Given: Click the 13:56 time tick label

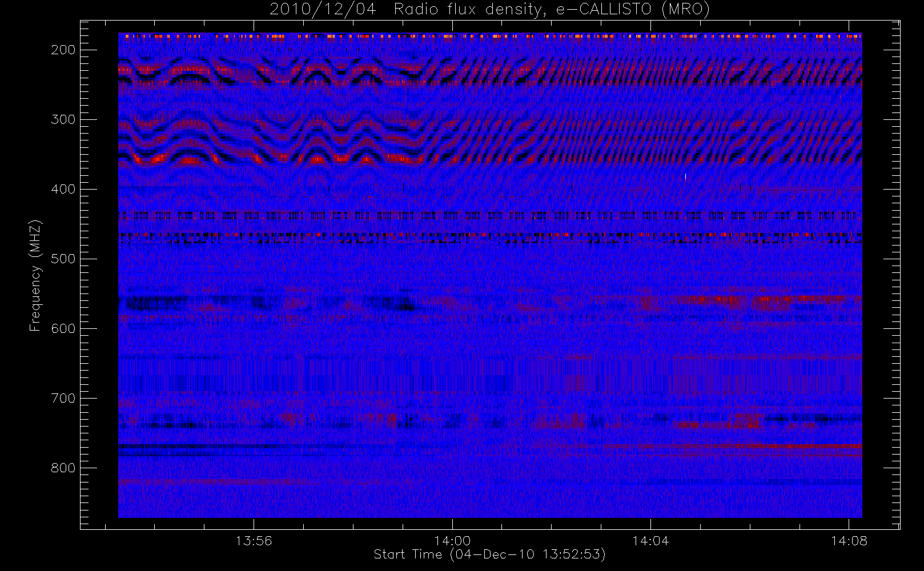Looking at the screenshot, I should (x=254, y=541).
